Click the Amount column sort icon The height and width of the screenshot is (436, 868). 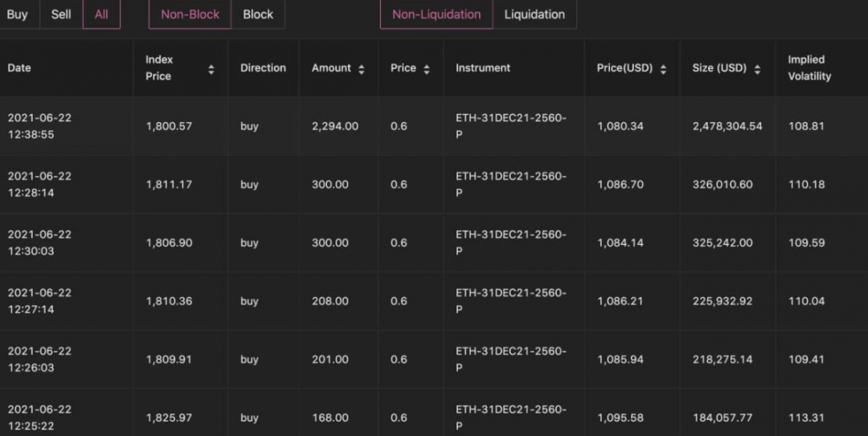point(362,69)
